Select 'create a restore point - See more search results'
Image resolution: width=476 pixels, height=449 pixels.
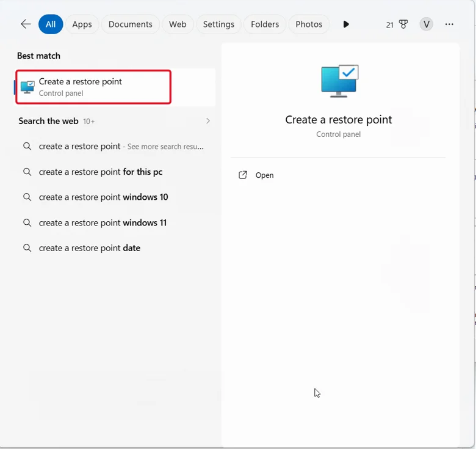(x=115, y=147)
